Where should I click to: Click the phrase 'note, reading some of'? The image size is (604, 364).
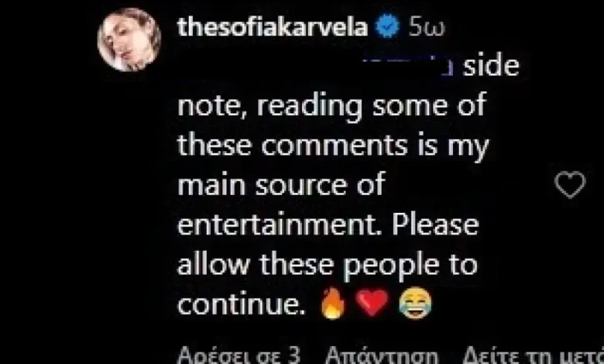click(x=331, y=107)
